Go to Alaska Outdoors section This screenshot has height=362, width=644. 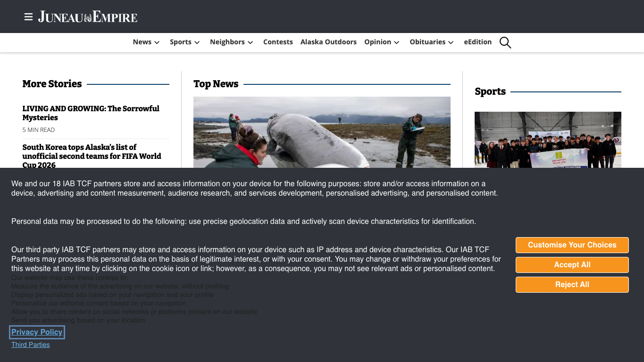point(328,42)
